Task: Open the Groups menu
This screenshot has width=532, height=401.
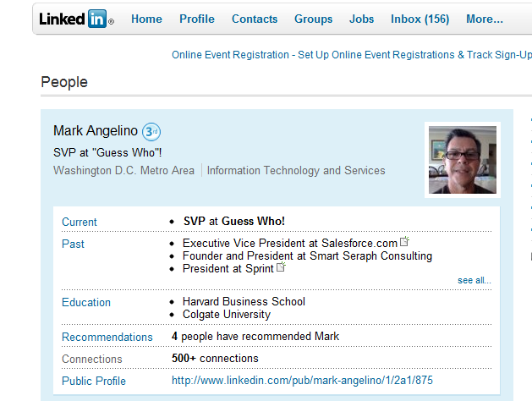Action: pyautogui.click(x=313, y=19)
